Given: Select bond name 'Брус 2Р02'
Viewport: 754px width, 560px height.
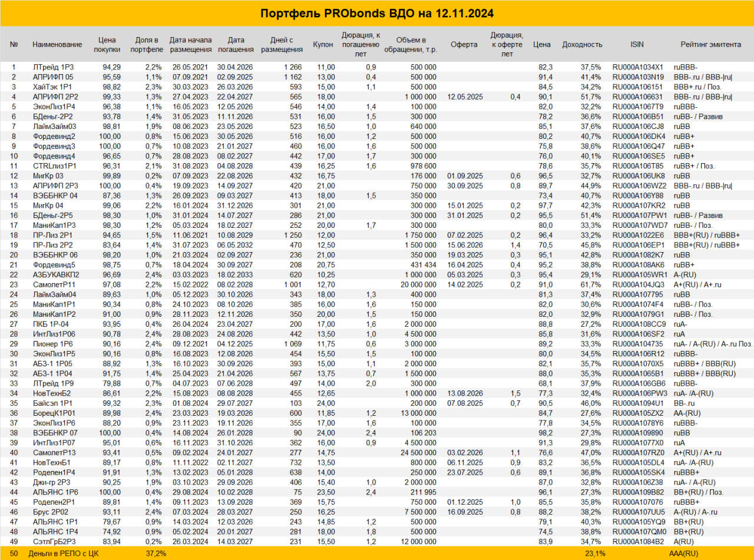Looking at the screenshot, I should coord(51,512).
